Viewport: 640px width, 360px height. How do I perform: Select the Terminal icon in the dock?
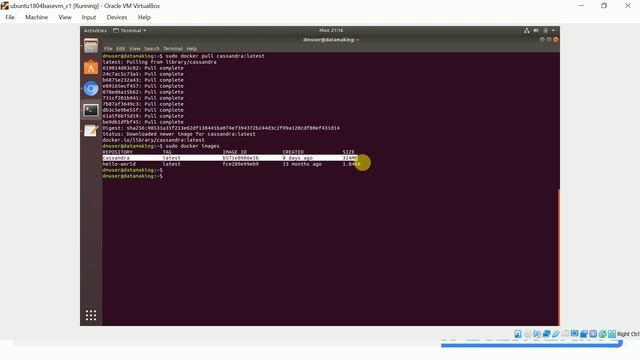[x=91, y=110]
